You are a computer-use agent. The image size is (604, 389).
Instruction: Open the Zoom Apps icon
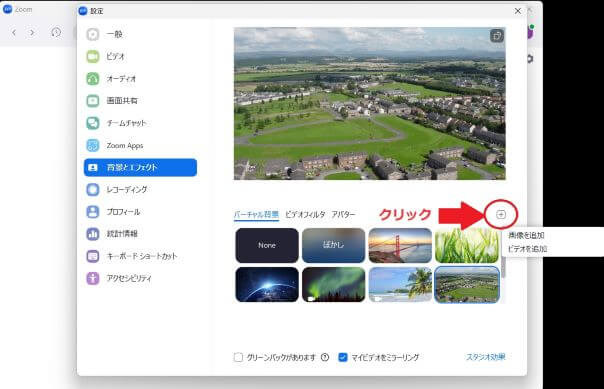(92, 146)
